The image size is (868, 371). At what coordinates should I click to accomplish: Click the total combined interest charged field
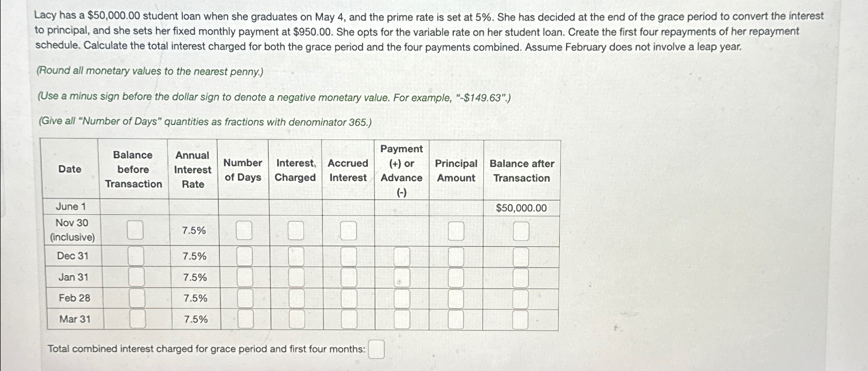tap(377, 349)
